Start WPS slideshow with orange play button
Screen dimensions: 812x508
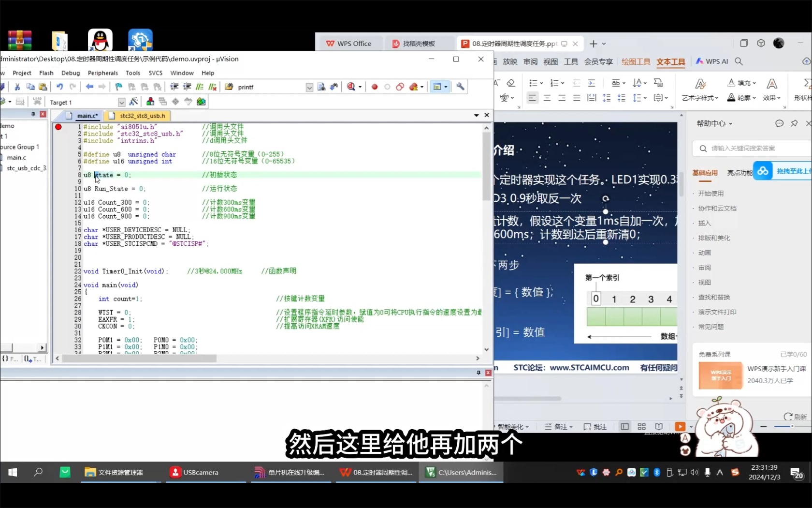click(680, 426)
